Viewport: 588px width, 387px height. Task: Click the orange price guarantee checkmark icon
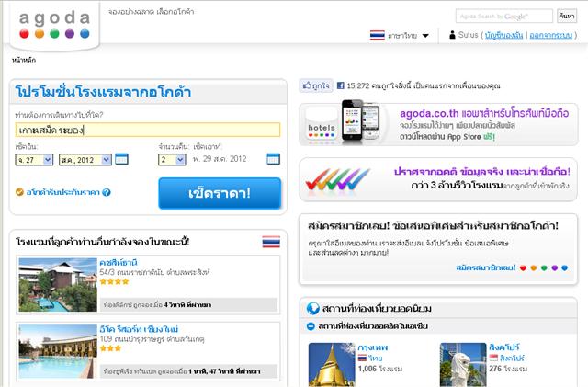click(x=19, y=192)
